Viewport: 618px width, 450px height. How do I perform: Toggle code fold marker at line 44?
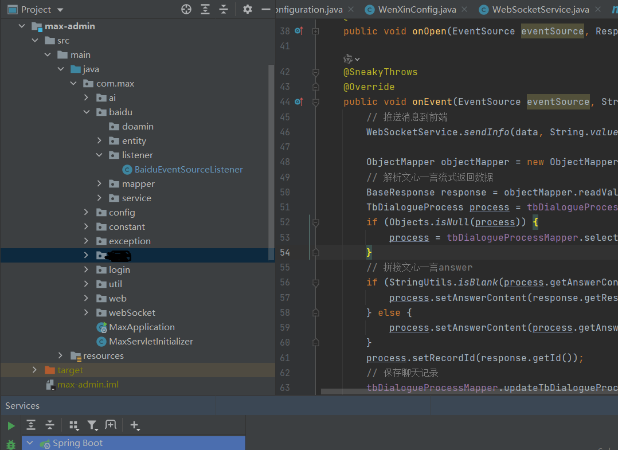click(x=315, y=102)
